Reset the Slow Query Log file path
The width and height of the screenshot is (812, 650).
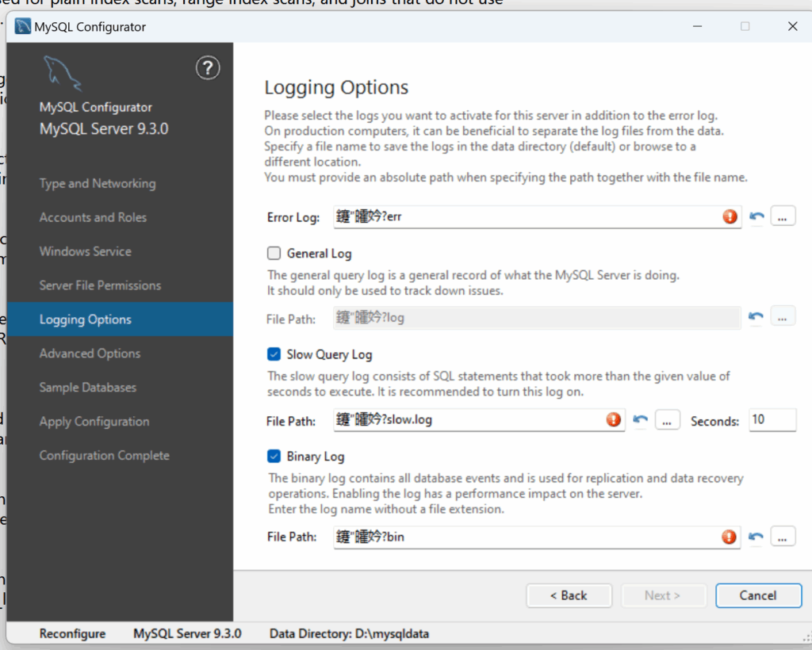[641, 420]
